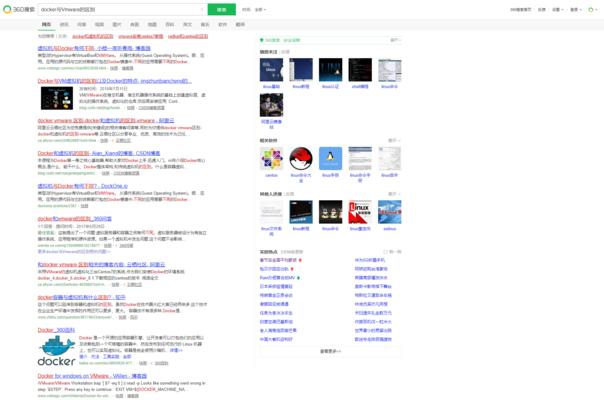Click the first thumbnail in 猜您关注 row
604x400 pixels.
tap(272, 70)
